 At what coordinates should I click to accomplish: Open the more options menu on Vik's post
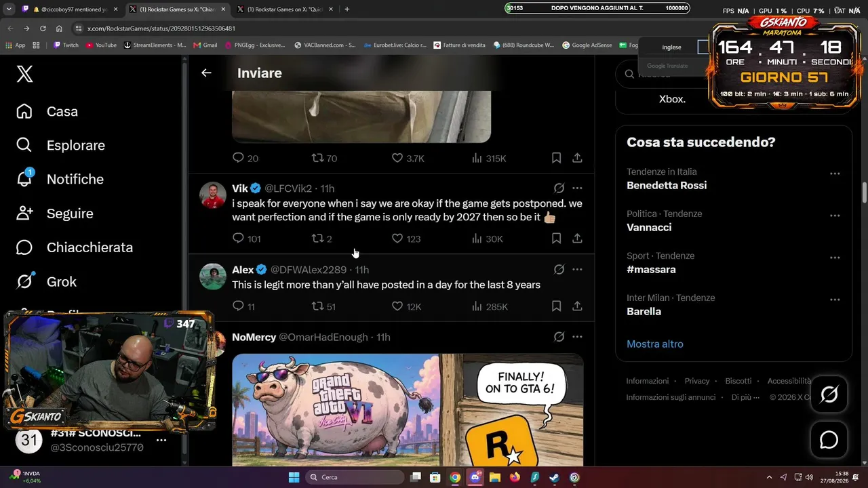click(577, 188)
